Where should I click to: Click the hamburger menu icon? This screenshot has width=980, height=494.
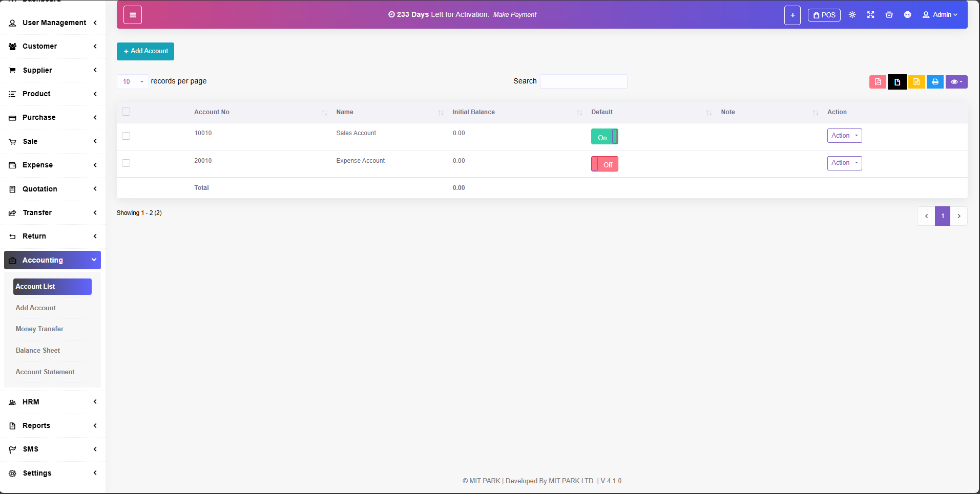pos(132,15)
